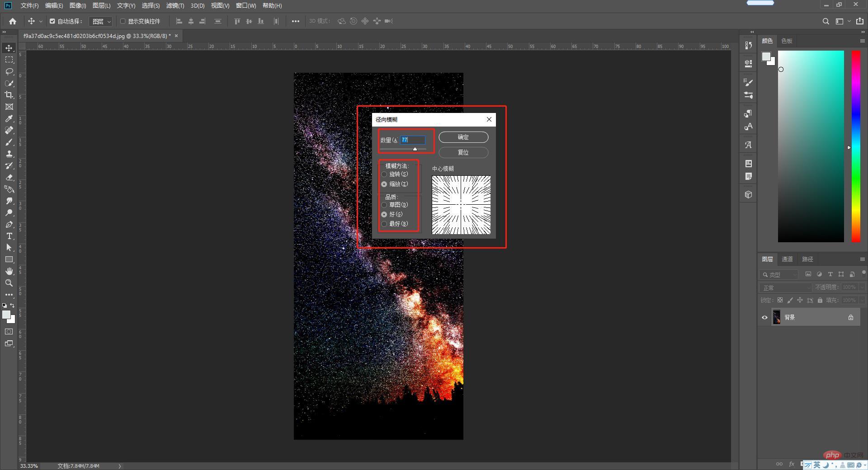Open the 图层 auto-select dropdown
The width and height of the screenshot is (868, 470).
[x=101, y=21]
